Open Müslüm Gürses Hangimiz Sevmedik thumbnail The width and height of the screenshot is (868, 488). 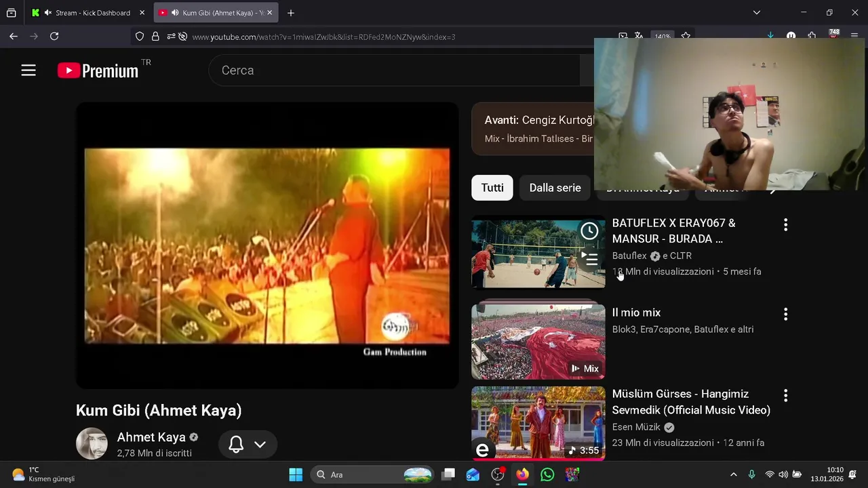point(538,424)
